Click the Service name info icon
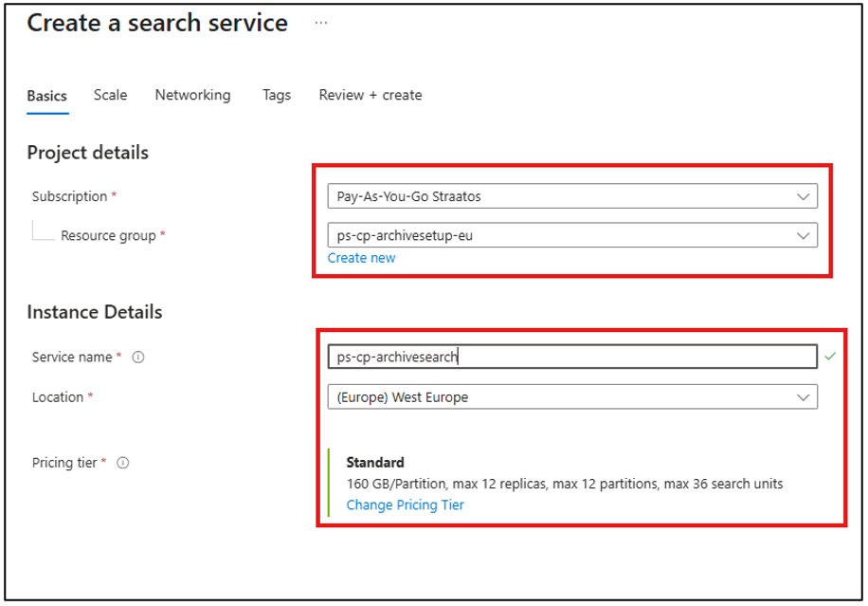Image resolution: width=868 pixels, height=606 pixels. tap(138, 358)
